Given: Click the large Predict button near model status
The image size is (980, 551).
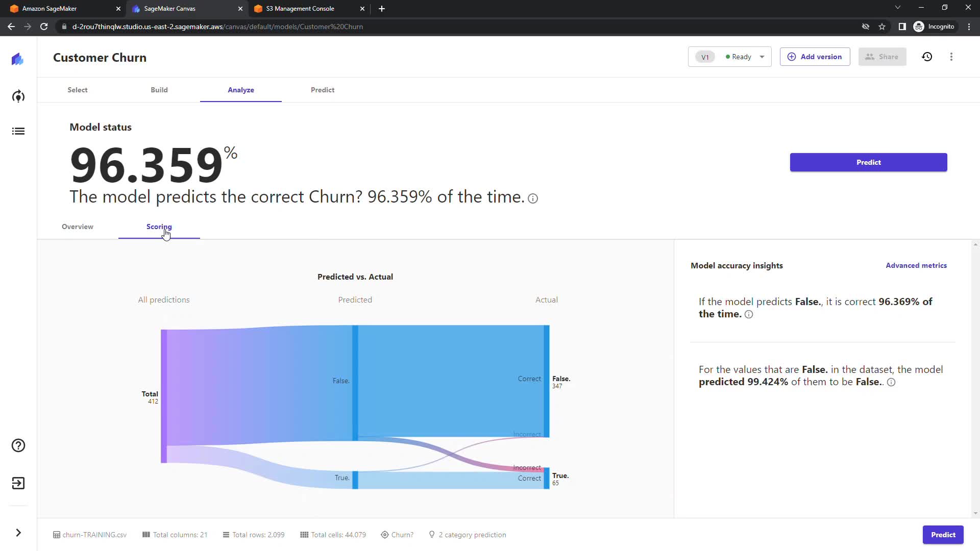Looking at the screenshot, I should click(868, 162).
